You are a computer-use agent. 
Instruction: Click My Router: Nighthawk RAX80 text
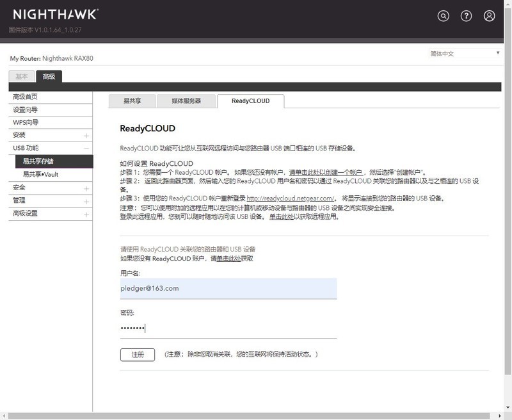tap(52, 58)
